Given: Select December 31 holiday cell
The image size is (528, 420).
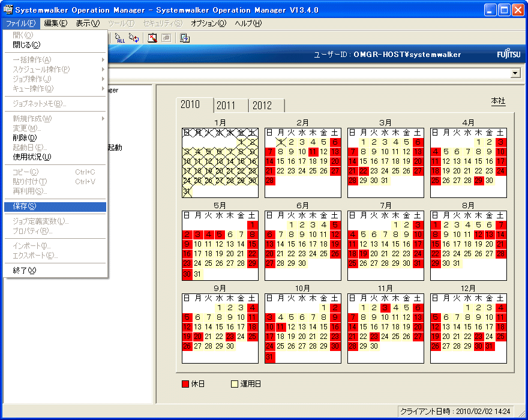Looking at the screenshot, I should (x=489, y=346).
